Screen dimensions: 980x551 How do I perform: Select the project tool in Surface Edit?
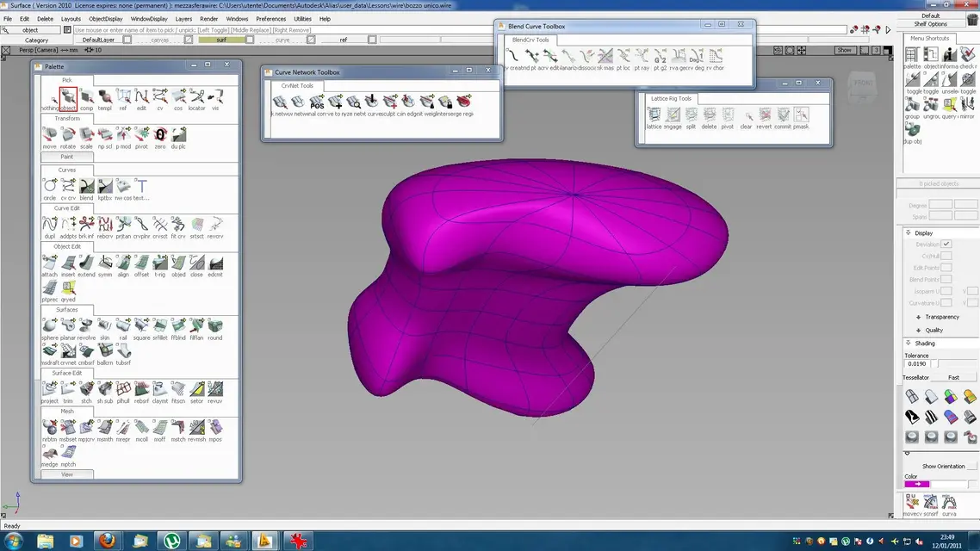[49, 392]
